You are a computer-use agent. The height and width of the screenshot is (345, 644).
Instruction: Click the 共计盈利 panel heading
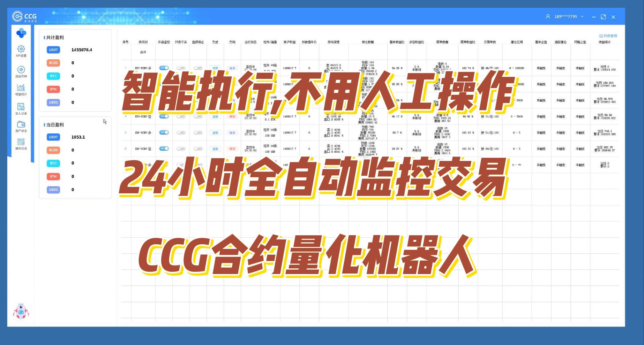tap(55, 37)
